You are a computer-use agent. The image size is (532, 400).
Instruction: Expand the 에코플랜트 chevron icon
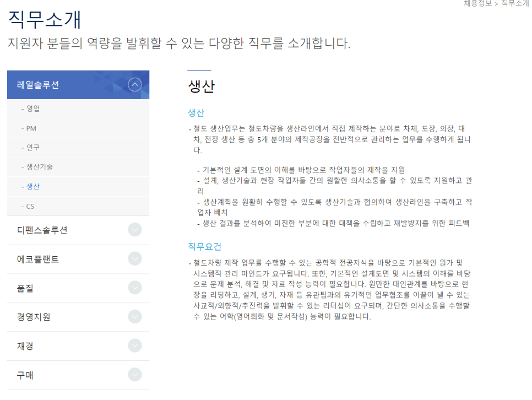134,259
